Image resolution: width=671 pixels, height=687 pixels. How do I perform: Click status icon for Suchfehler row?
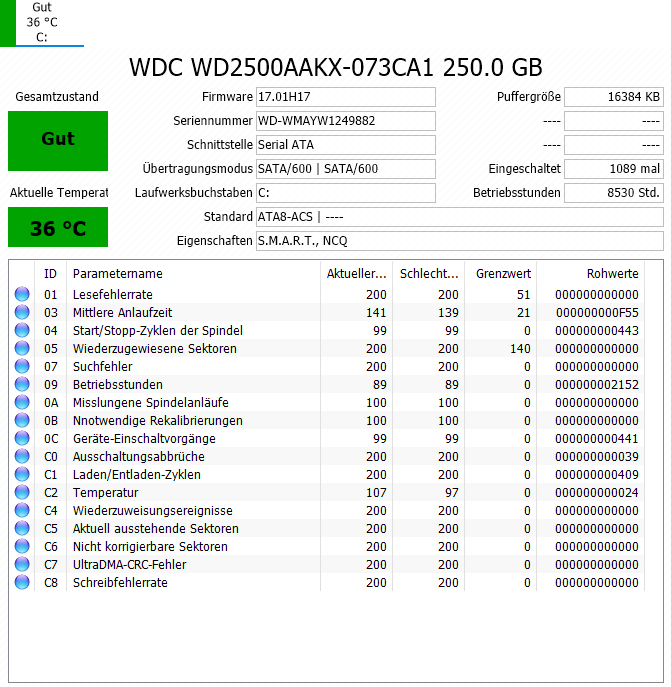click(x=22, y=366)
